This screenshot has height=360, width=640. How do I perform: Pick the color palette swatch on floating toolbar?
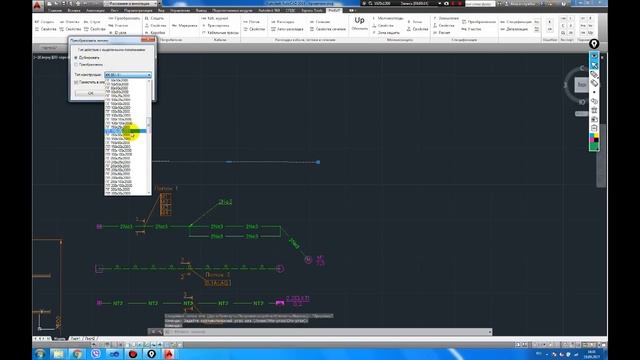(594, 138)
